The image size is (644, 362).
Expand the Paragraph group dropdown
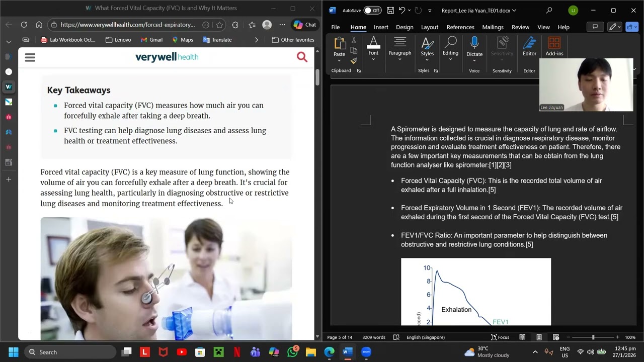[400, 59]
